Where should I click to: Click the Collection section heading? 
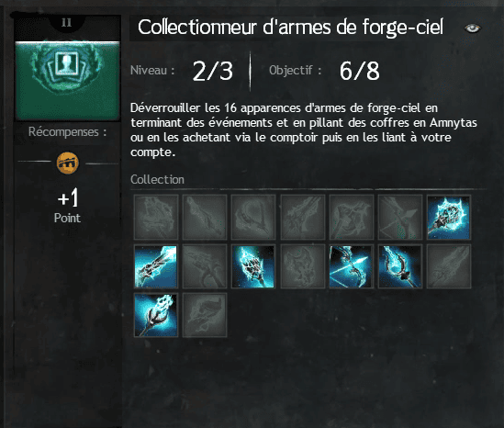[x=158, y=179]
